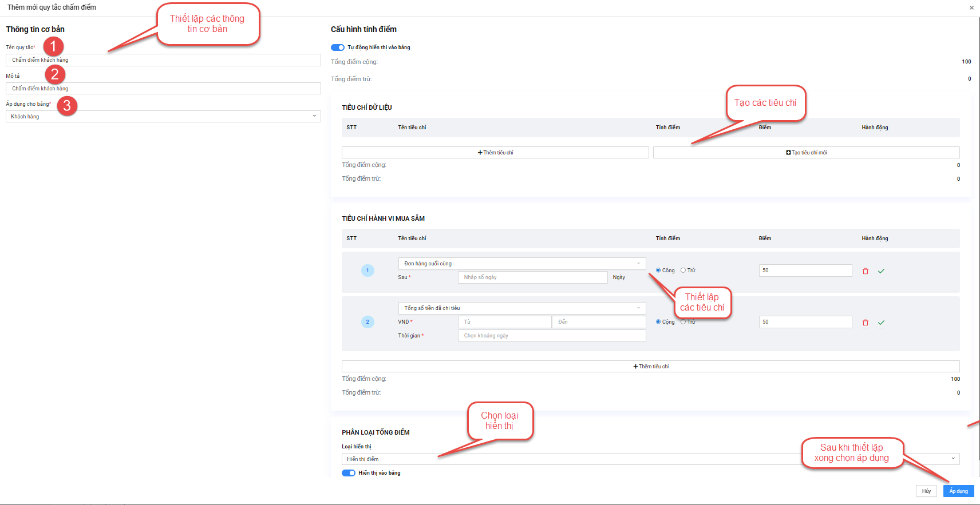Open the 'Áp dụng cho bảng' dropdown showing 'Khách hàng'
Screen dimensions: 980x505
[163, 117]
